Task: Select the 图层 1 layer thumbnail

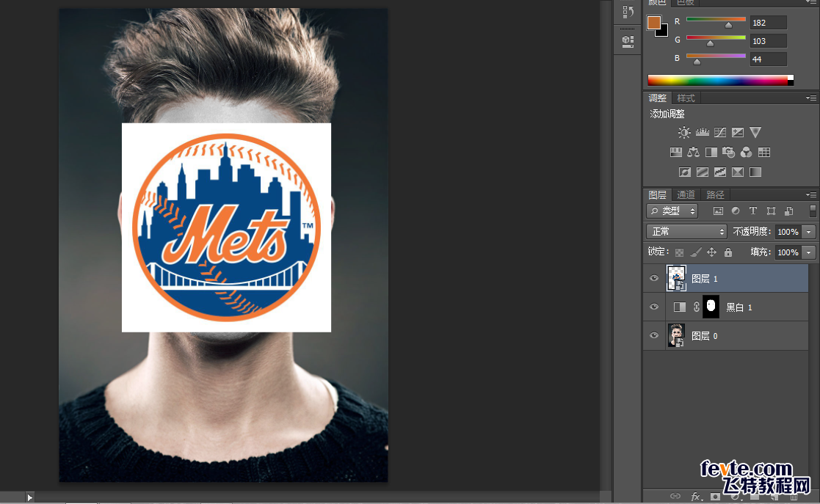Action: pos(676,278)
